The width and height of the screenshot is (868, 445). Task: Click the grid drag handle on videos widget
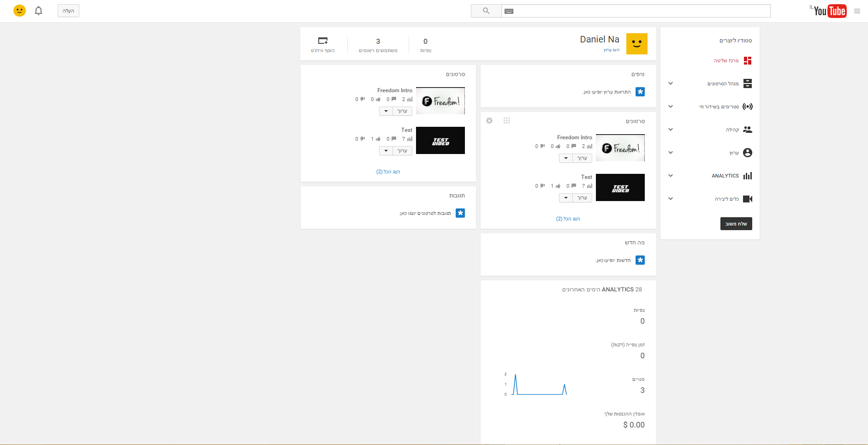[x=506, y=121]
